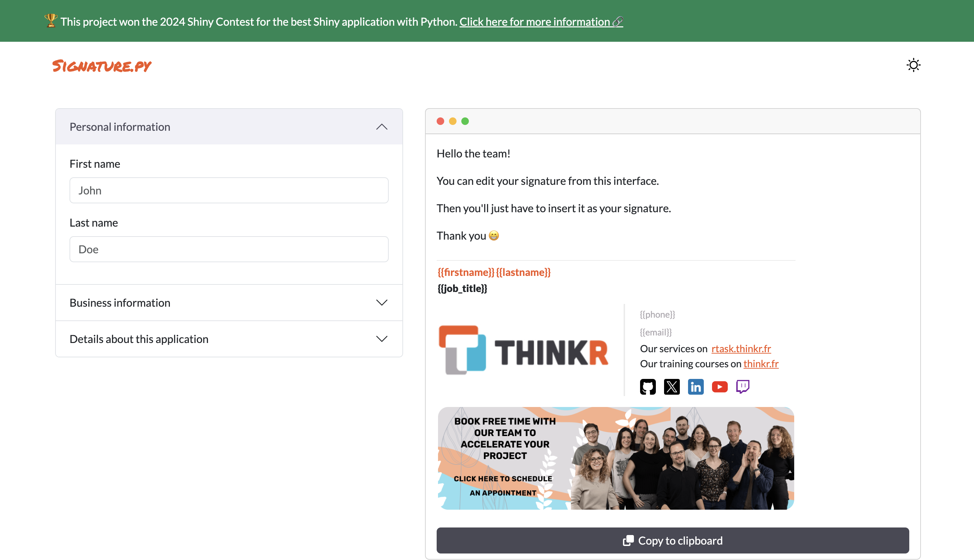The height and width of the screenshot is (560, 974).
Task: Open 'Click here for more information' link
Action: coord(541,22)
